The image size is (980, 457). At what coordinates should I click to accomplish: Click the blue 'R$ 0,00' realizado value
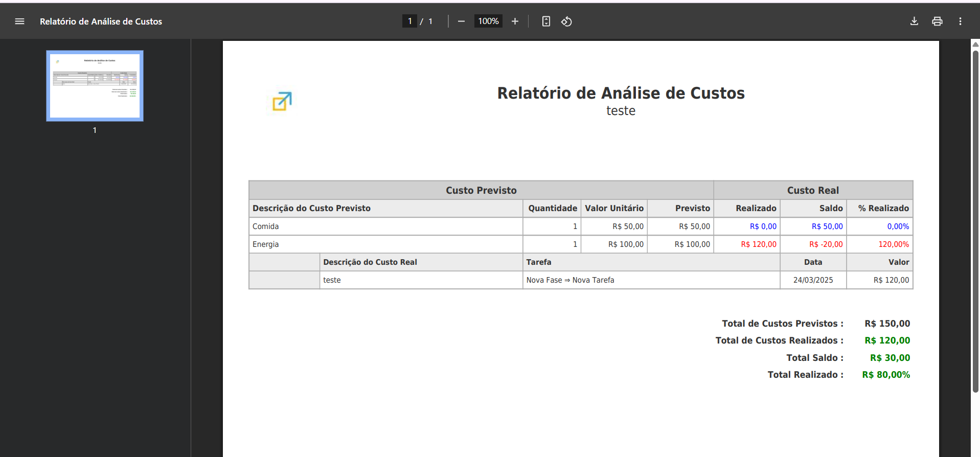pos(763,226)
